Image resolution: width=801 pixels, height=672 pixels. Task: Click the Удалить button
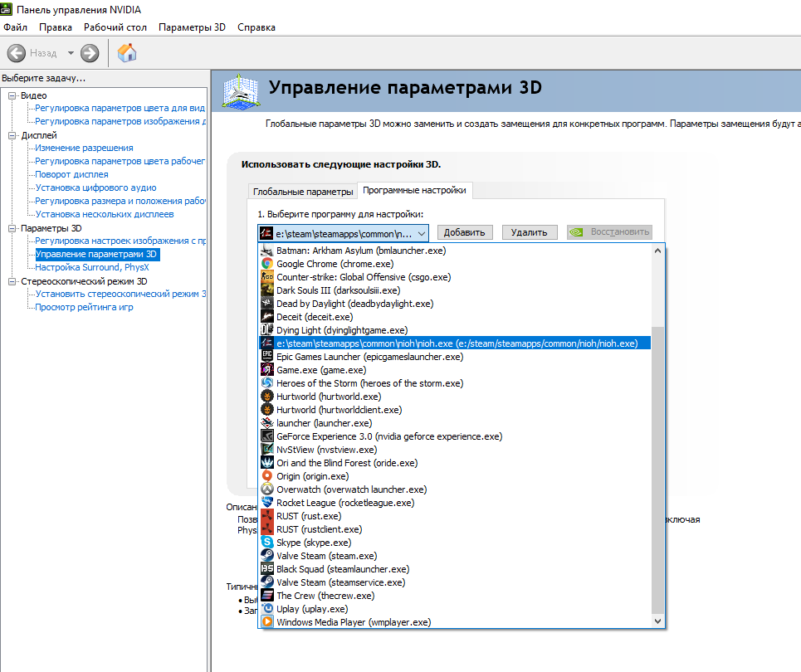[530, 232]
